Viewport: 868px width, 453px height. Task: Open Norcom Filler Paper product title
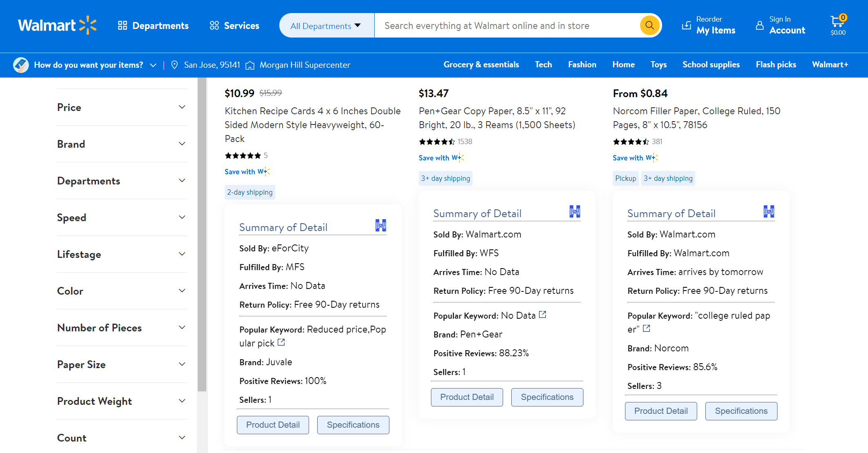point(696,118)
